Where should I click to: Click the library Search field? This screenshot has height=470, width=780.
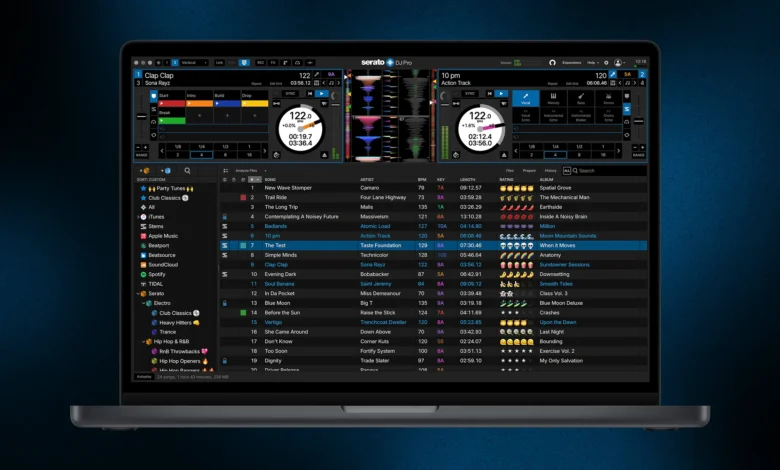609,171
